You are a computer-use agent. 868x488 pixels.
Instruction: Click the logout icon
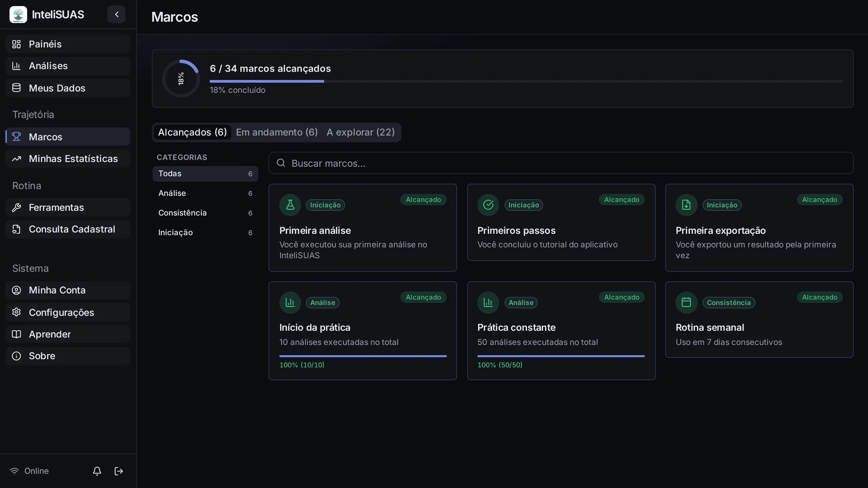coord(119,471)
